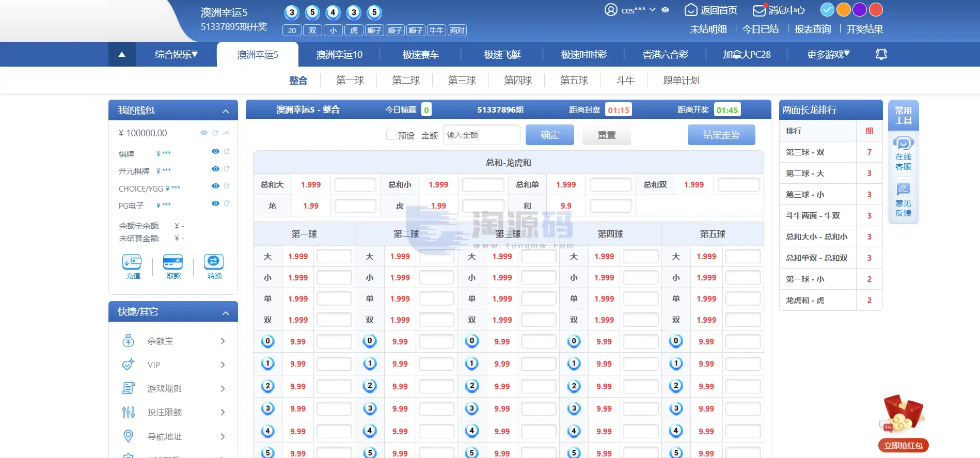Image resolution: width=980 pixels, height=458 pixels.
Task: Select the 跟单计划 sub-tab
Action: click(x=681, y=80)
